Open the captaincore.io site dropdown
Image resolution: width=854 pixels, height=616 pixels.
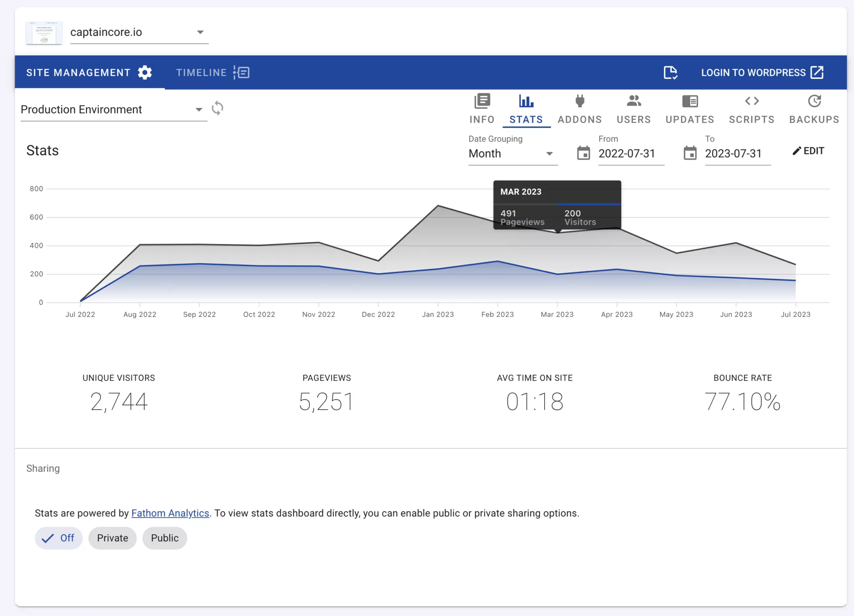point(201,32)
